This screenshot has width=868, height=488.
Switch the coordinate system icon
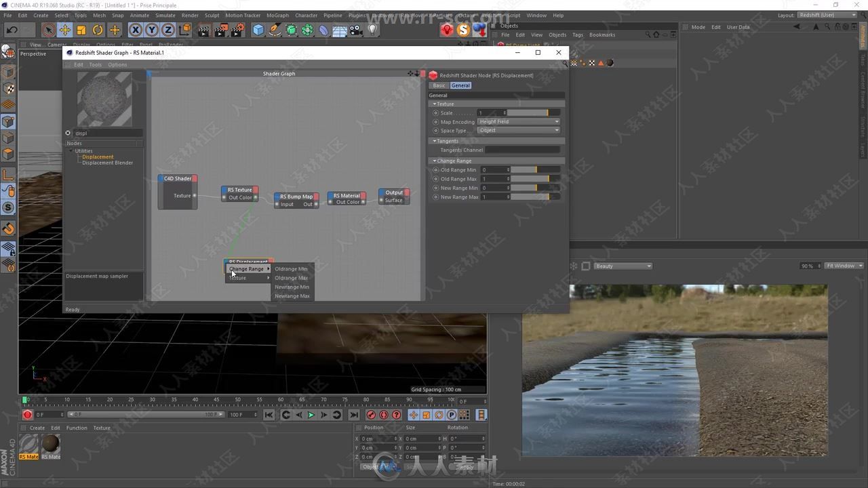click(185, 30)
